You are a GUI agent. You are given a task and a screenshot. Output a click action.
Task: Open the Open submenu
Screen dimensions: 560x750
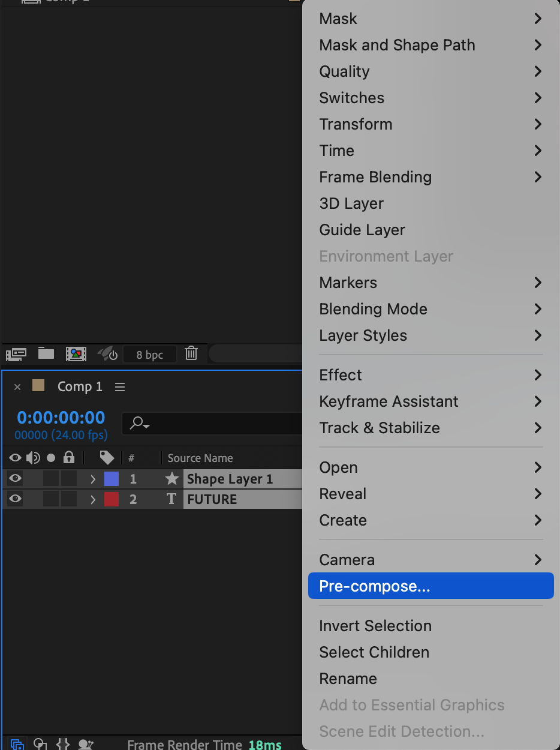430,467
